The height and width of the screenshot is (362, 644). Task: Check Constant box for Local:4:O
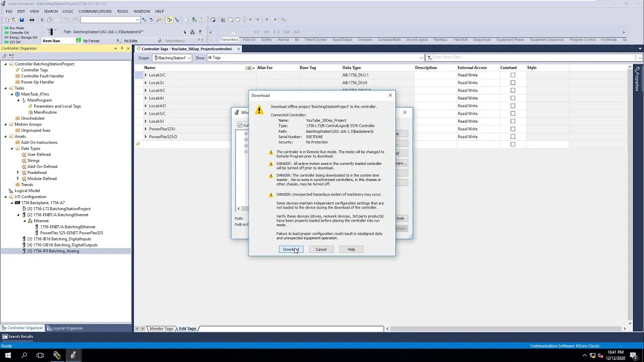(x=513, y=106)
